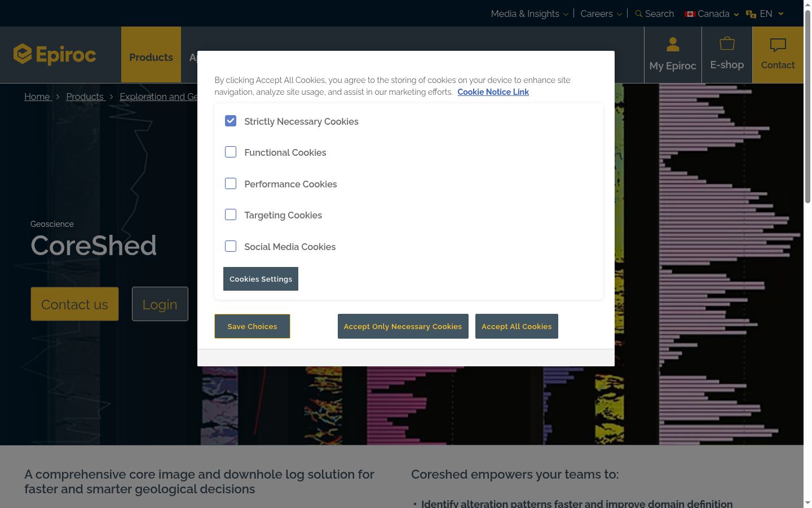Viewport: 812px width, 508px height.
Task: Click the Targeting Cookies label text
Action: 283,215
